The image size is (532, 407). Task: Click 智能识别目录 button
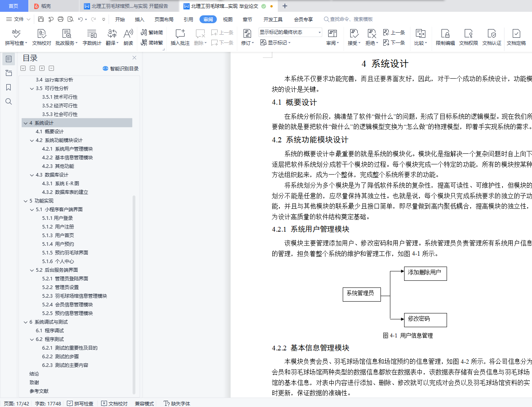[x=120, y=68]
